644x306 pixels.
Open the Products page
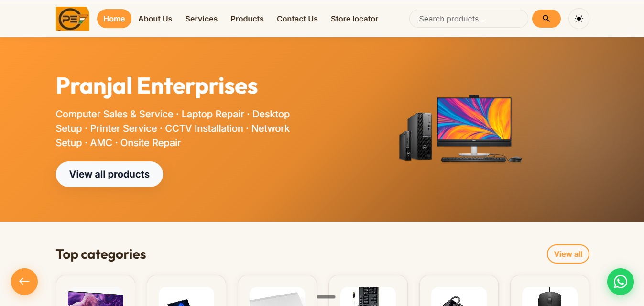pos(247,19)
